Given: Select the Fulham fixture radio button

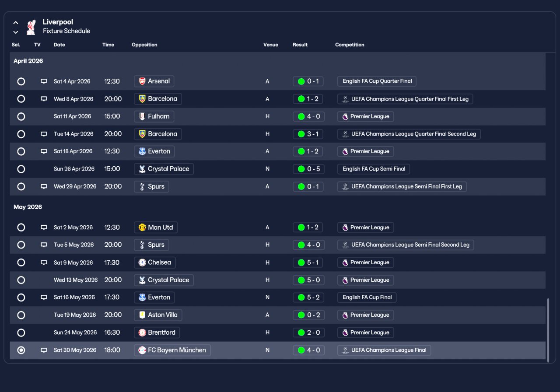Looking at the screenshot, I should pyautogui.click(x=21, y=116).
